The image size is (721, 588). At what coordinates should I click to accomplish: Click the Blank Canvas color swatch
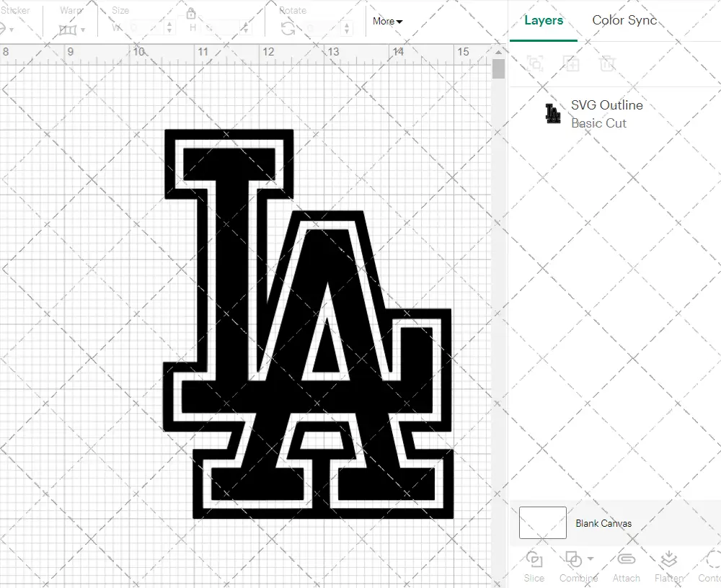[542, 523]
